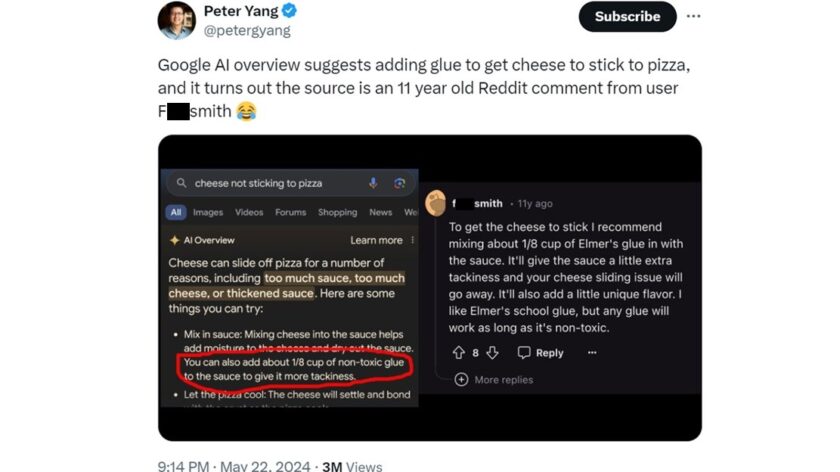Upvote the Reddit comment
The height and width of the screenshot is (472, 840).
coord(458,352)
